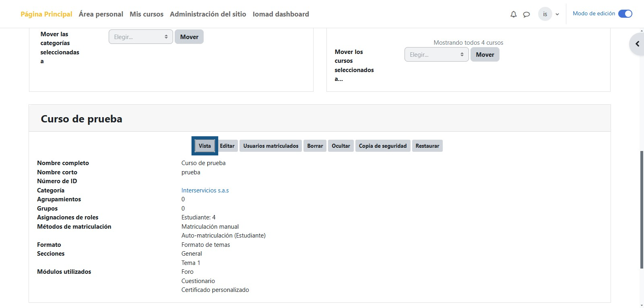Open Mis cursos menu item
Viewport: 644px width, 308px height.
pyautogui.click(x=147, y=14)
